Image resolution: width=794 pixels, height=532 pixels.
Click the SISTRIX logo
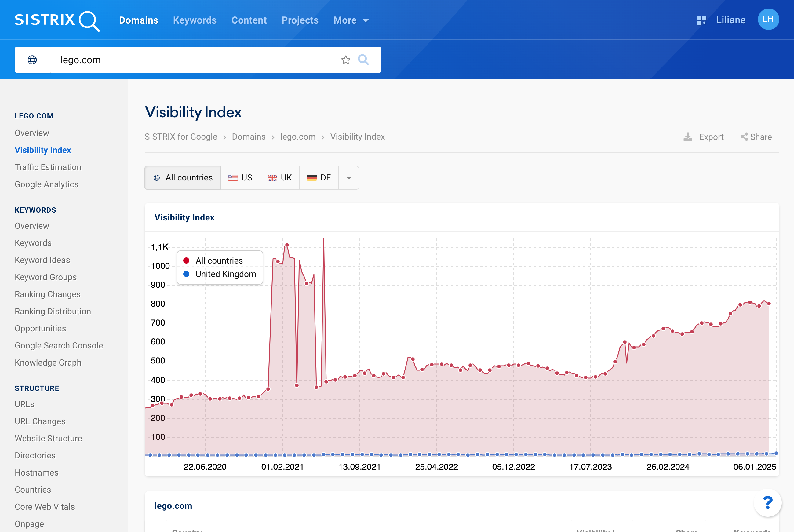pos(57,20)
